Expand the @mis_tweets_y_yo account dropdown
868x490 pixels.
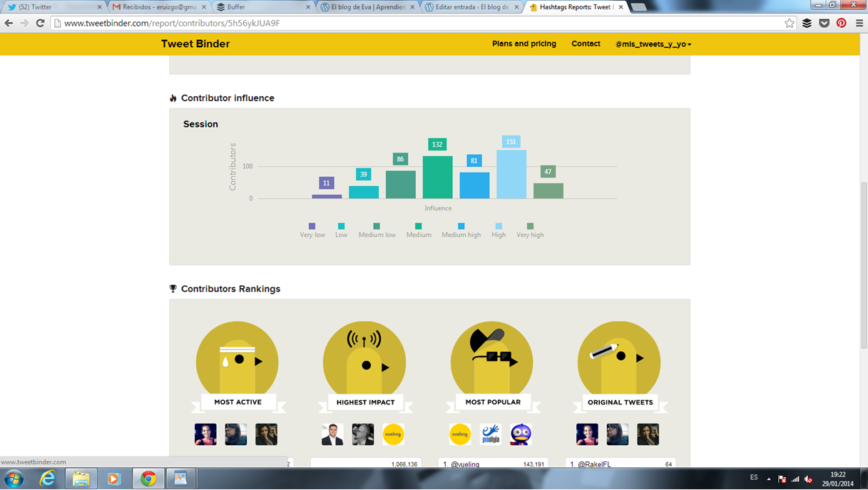pyautogui.click(x=653, y=44)
